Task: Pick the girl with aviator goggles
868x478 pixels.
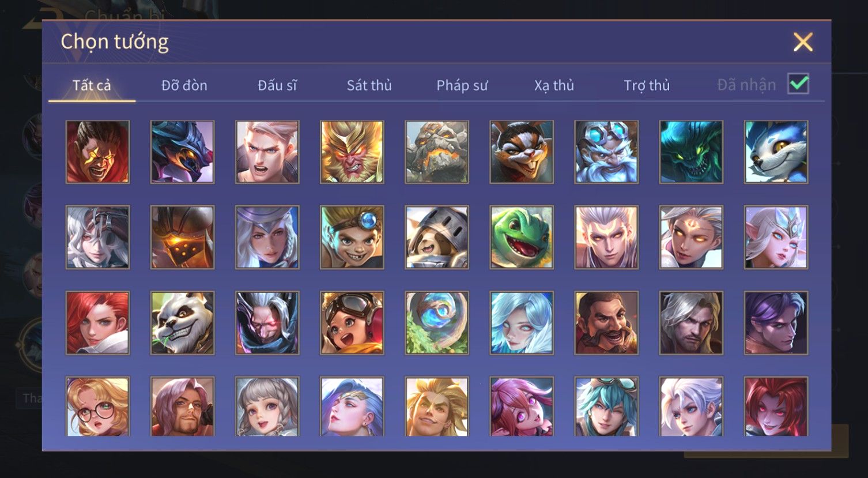Action: (352, 323)
